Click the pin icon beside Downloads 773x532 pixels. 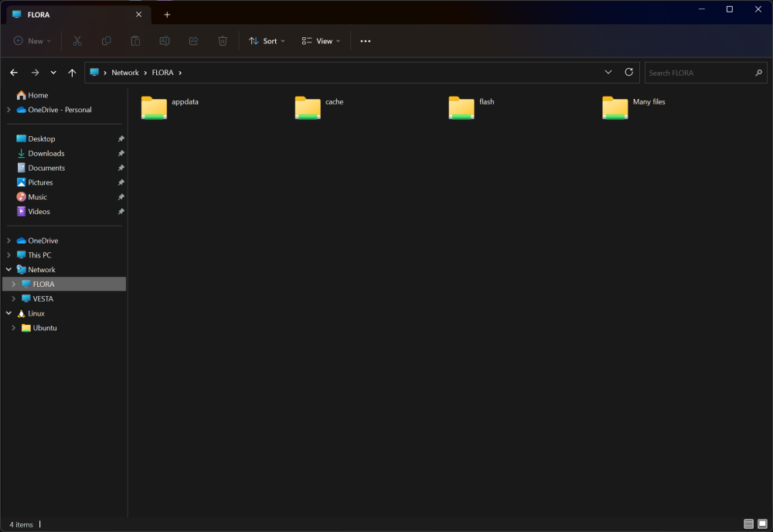121,153
